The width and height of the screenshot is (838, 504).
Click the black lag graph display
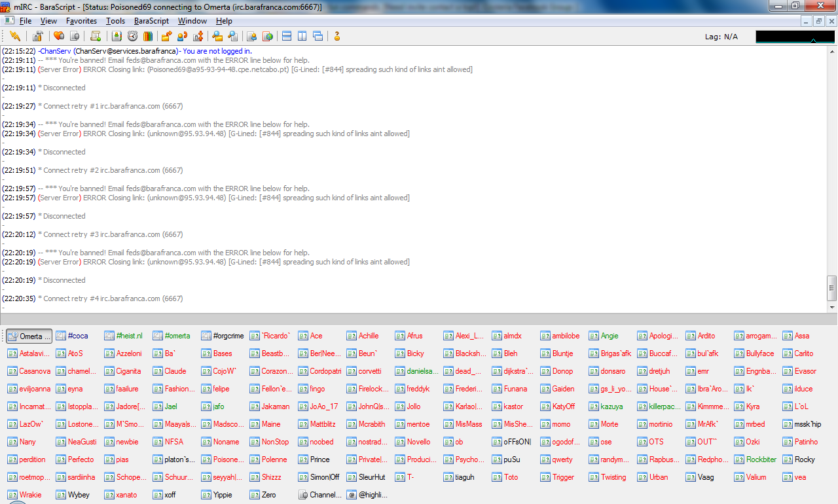click(x=795, y=37)
